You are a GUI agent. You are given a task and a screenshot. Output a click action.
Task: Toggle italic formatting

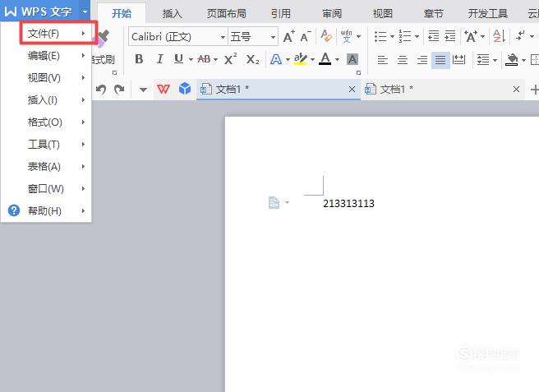pos(159,59)
